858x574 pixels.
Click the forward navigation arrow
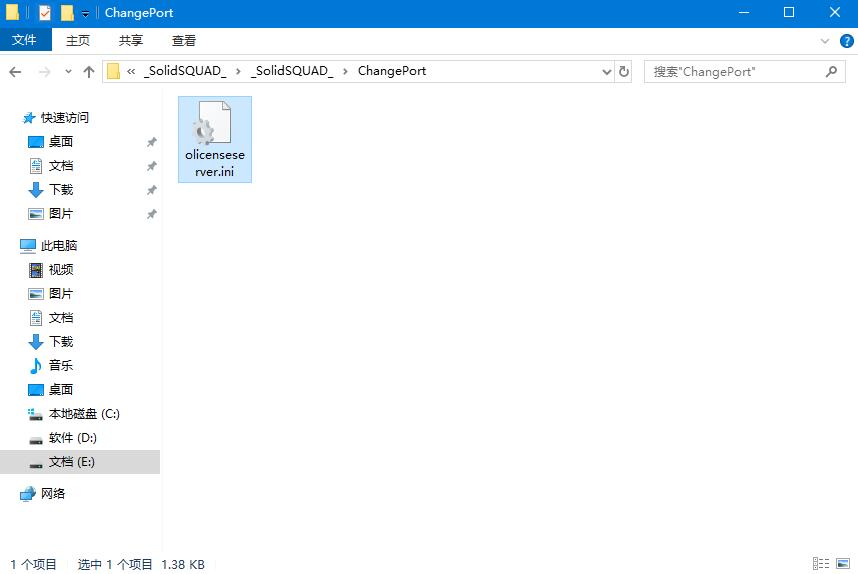tap(44, 72)
